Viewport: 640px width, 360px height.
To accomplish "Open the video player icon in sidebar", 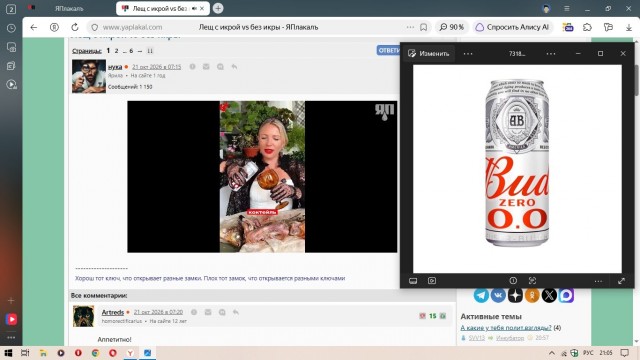I will [x=11, y=84].
